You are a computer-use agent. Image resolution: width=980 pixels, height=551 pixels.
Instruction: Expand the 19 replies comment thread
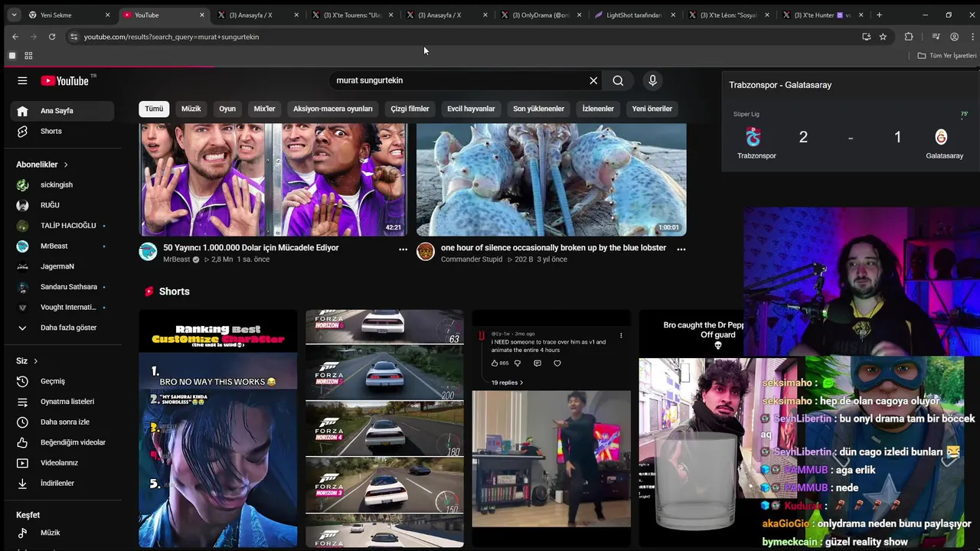pyautogui.click(x=507, y=383)
